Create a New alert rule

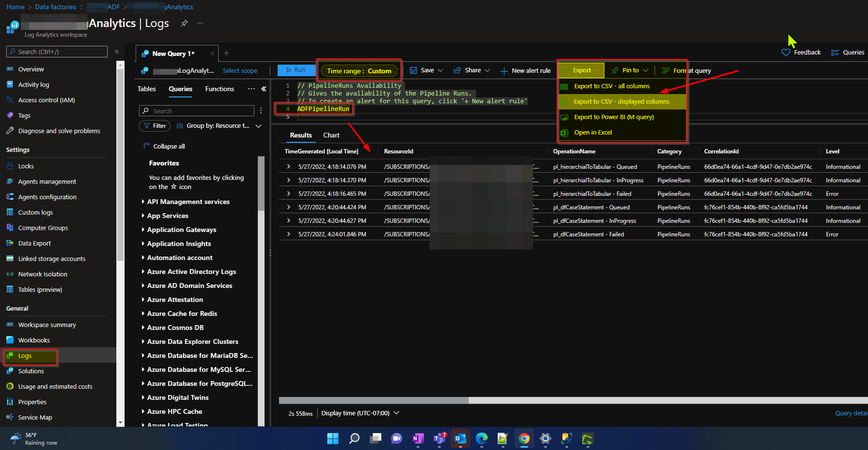click(x=525, y=70)
